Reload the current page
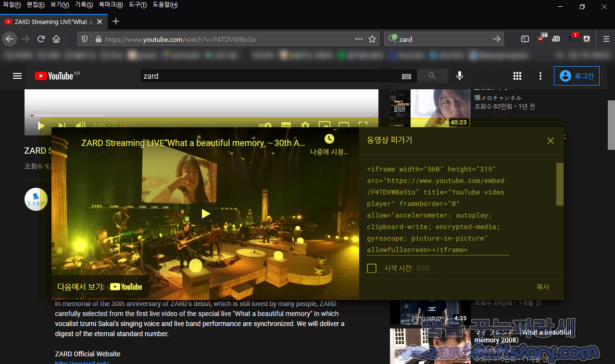 (41, 39)
